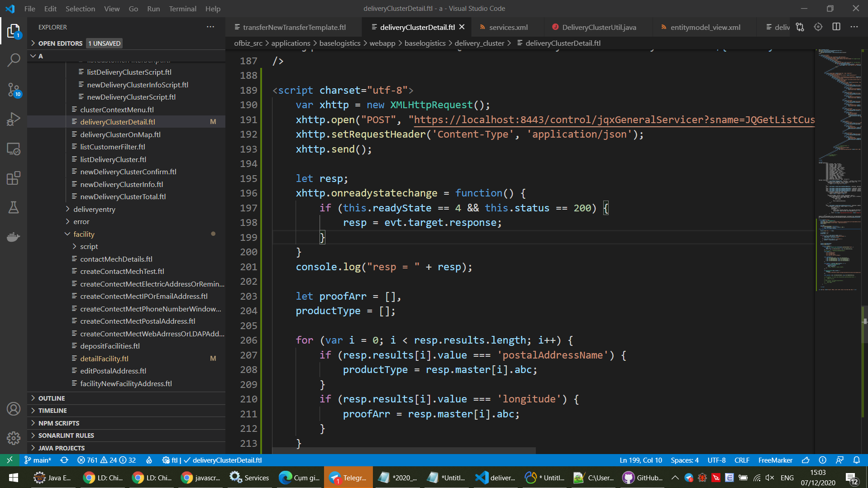Expand the deliveryentry folder

(94, 209)
